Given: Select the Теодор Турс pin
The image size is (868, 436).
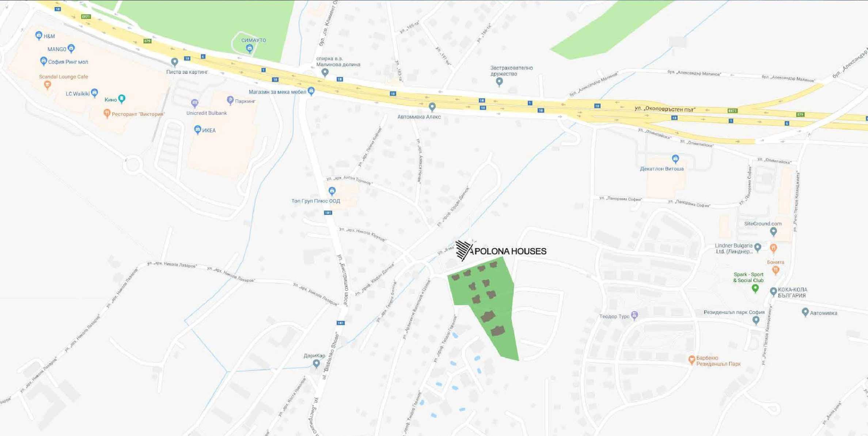Looking at the screenshot, I should [634, 315].
